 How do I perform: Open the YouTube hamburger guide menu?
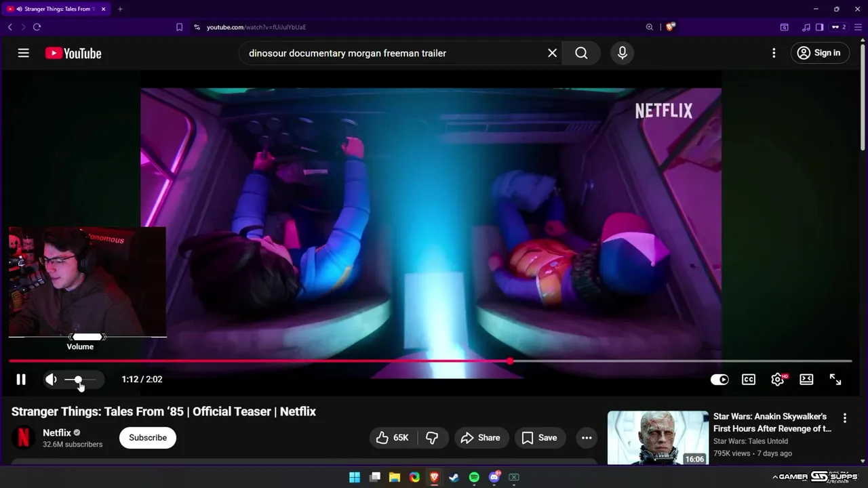tap(24, 53)
